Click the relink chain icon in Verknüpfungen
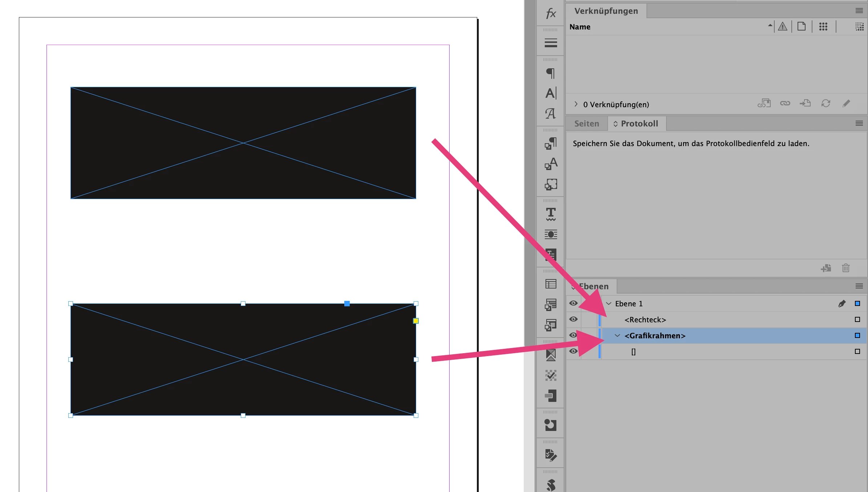Screen dimensions: 868x492 (785, 104)
